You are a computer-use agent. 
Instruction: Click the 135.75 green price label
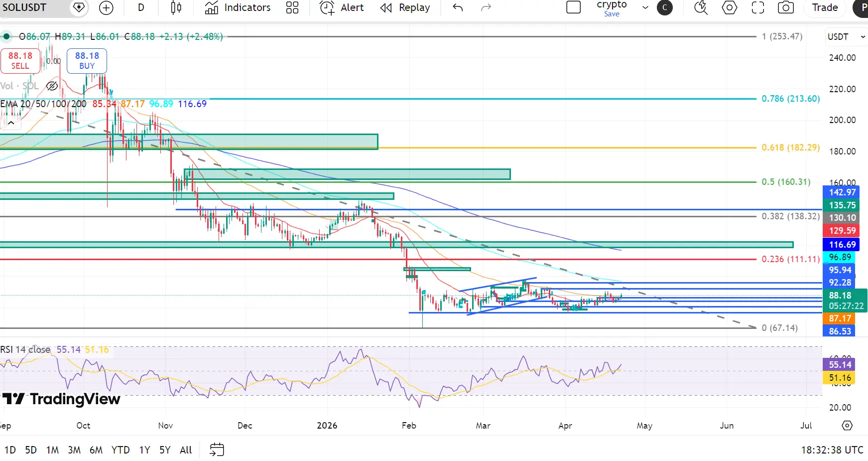(x=841, y=205)
